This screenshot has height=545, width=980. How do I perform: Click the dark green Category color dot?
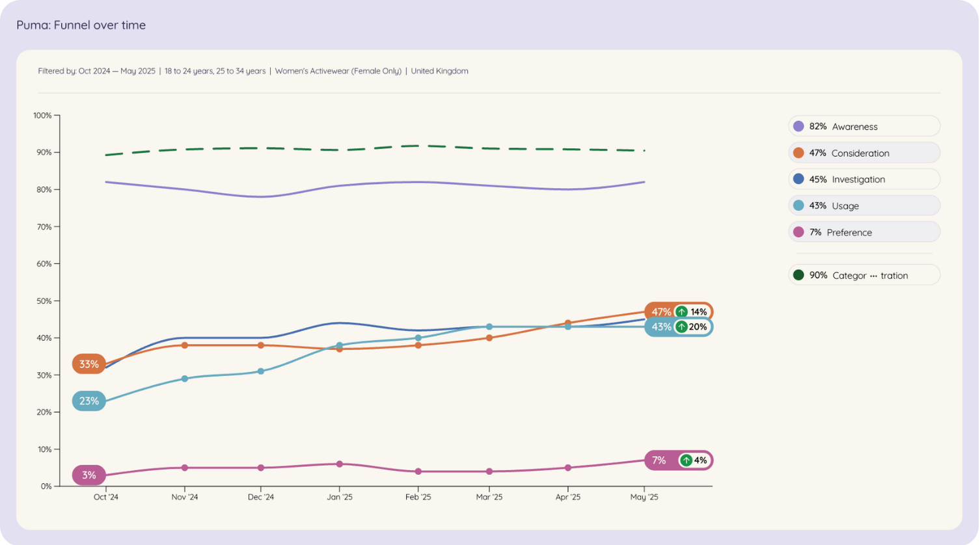tap(798, 275)
